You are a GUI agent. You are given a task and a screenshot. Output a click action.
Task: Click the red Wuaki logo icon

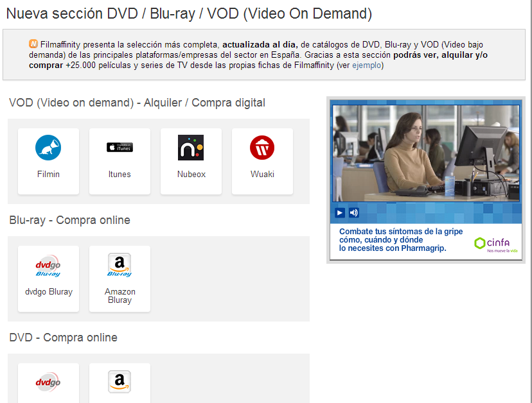pos(262,148)
